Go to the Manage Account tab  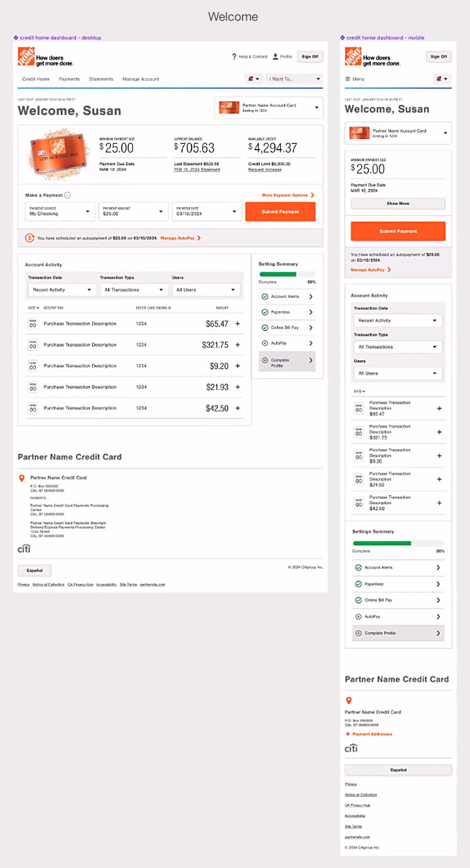(x=141, y=79)
